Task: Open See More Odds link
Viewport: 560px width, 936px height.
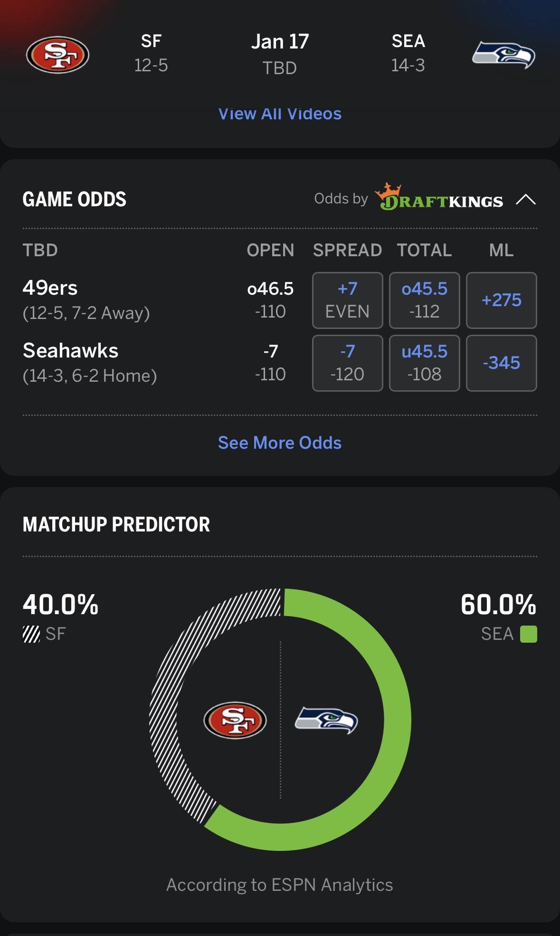Action: pos(280,443)
